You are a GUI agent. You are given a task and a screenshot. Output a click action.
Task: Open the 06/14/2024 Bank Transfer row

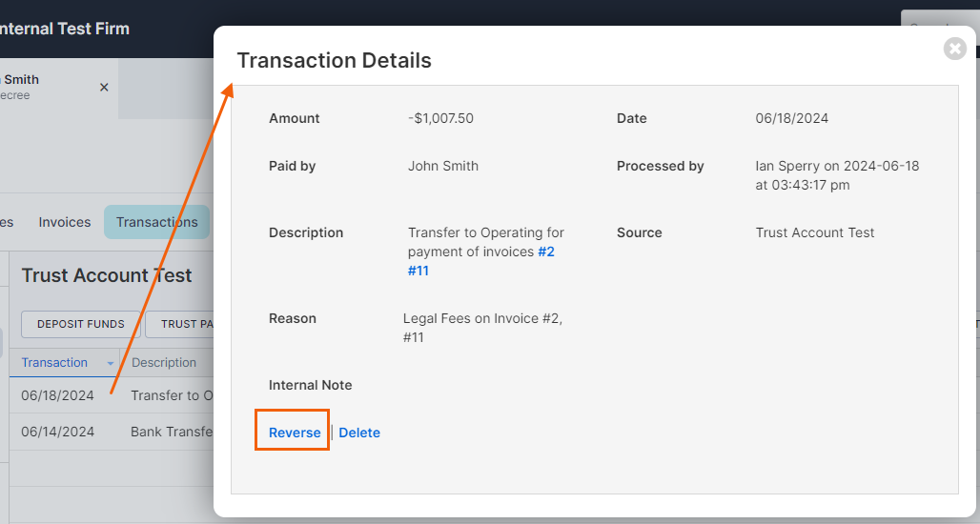coord(112,432)
